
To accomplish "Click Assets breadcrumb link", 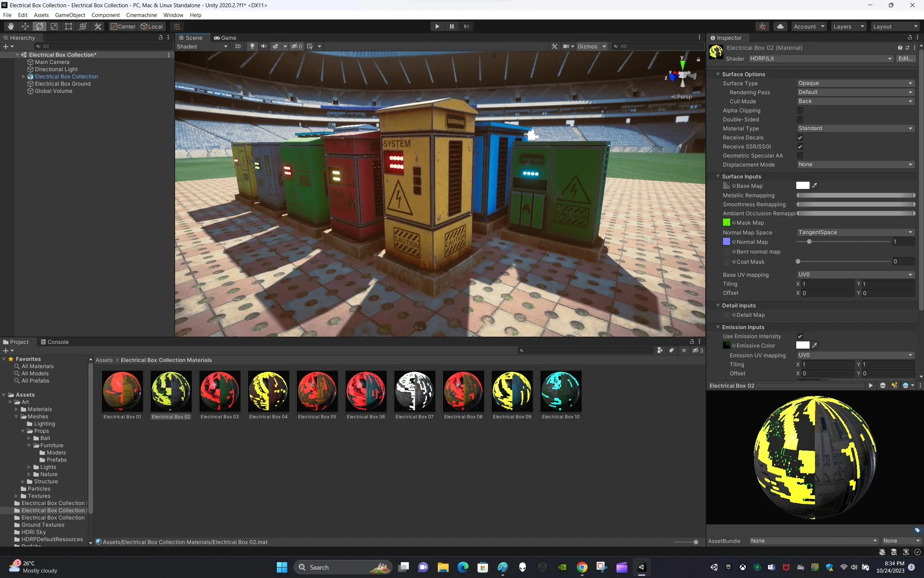I will click(x=104, y=360).
